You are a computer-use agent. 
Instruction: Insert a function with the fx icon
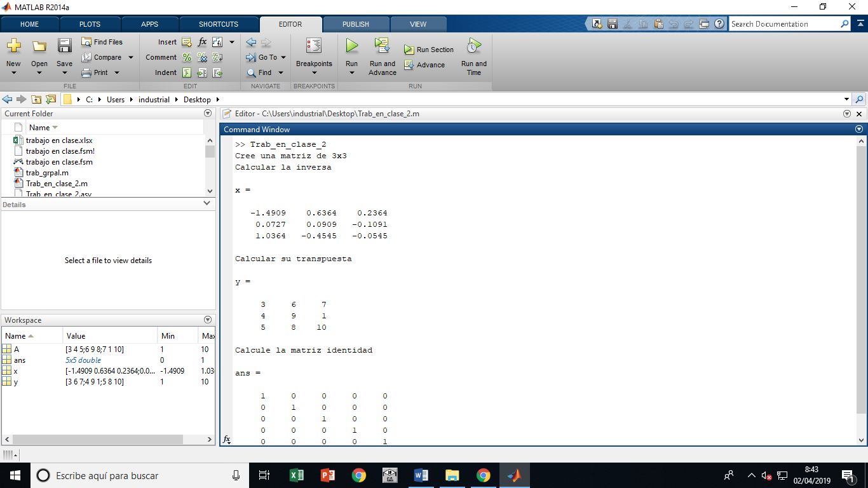202,41
